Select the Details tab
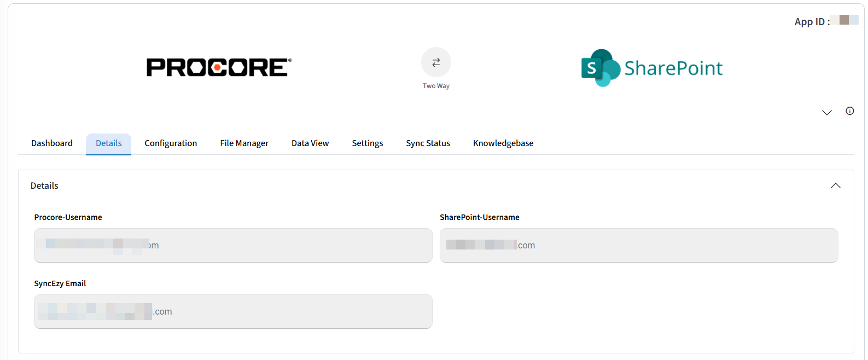 click(x=108, y=143)
